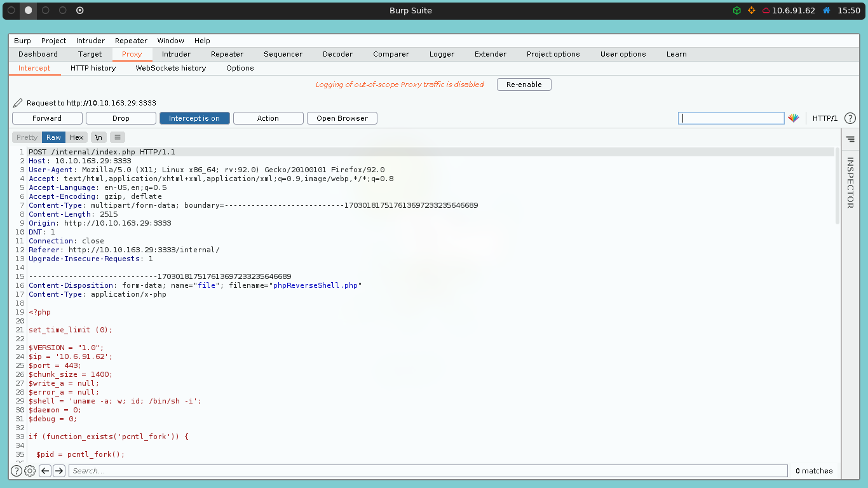Switch to the Decoder tab
868x488 pixels.
coord(337,54)
